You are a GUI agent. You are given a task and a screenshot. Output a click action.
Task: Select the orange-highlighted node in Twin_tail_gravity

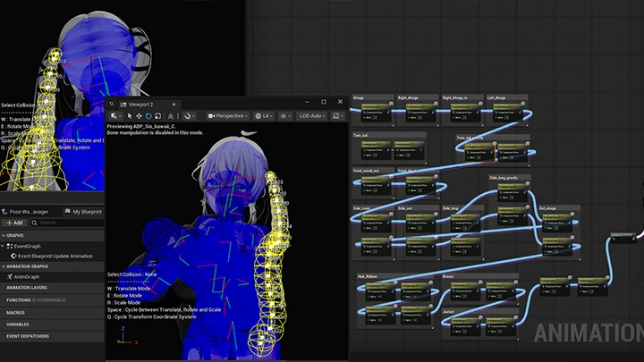pos(479,152)
